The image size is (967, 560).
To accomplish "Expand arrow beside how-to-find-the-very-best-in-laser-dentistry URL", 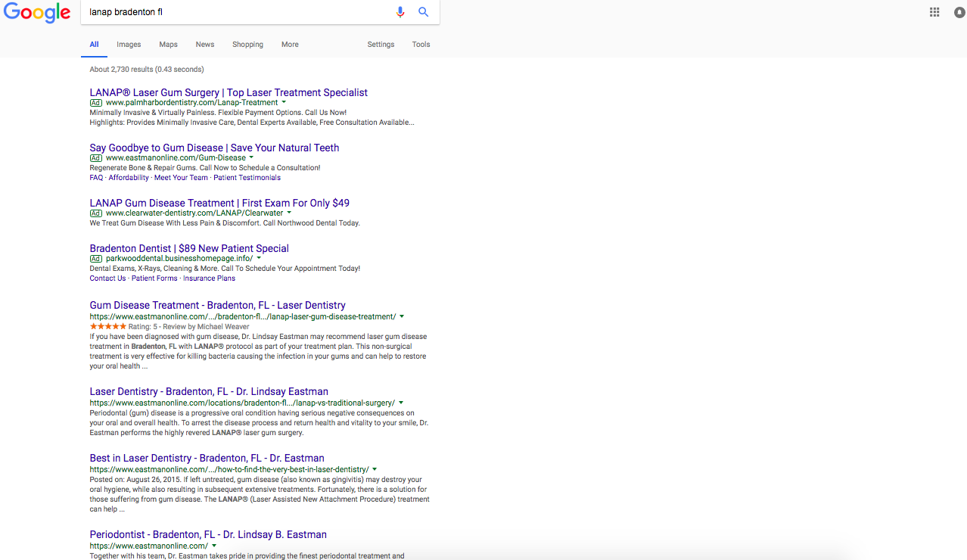I will coord(375,469).
